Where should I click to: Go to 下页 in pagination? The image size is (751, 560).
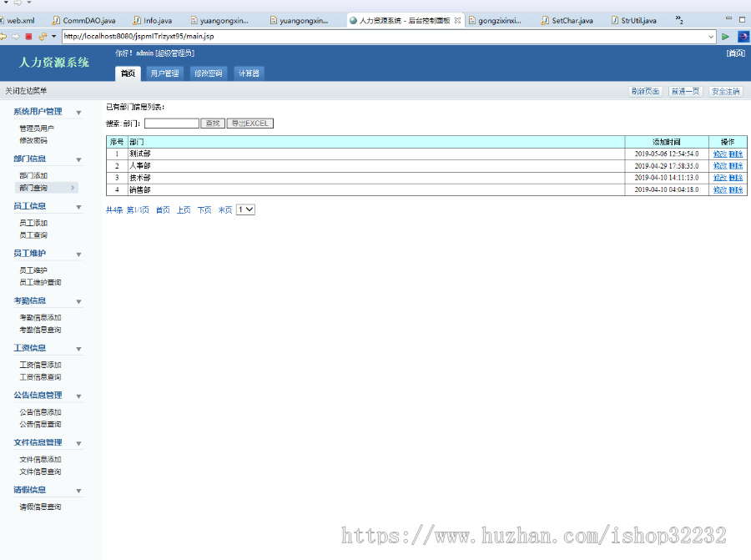click(x=204, y=209)
